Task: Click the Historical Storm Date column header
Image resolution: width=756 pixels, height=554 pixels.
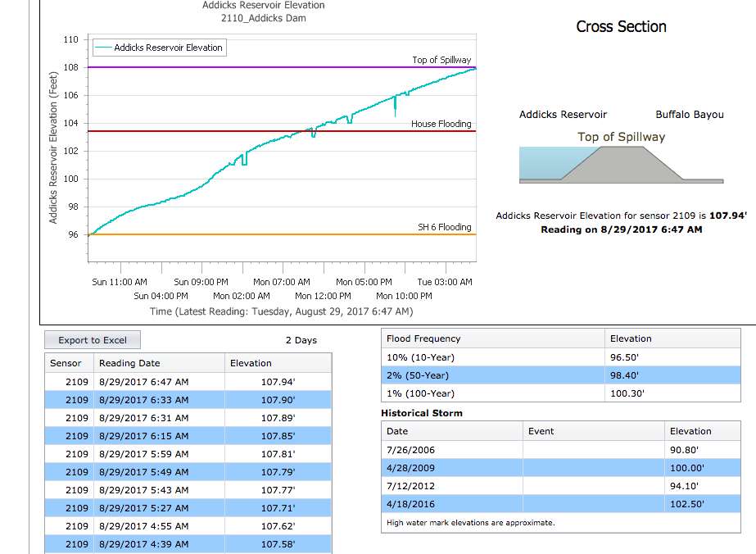Action: [x=397, y=431]
